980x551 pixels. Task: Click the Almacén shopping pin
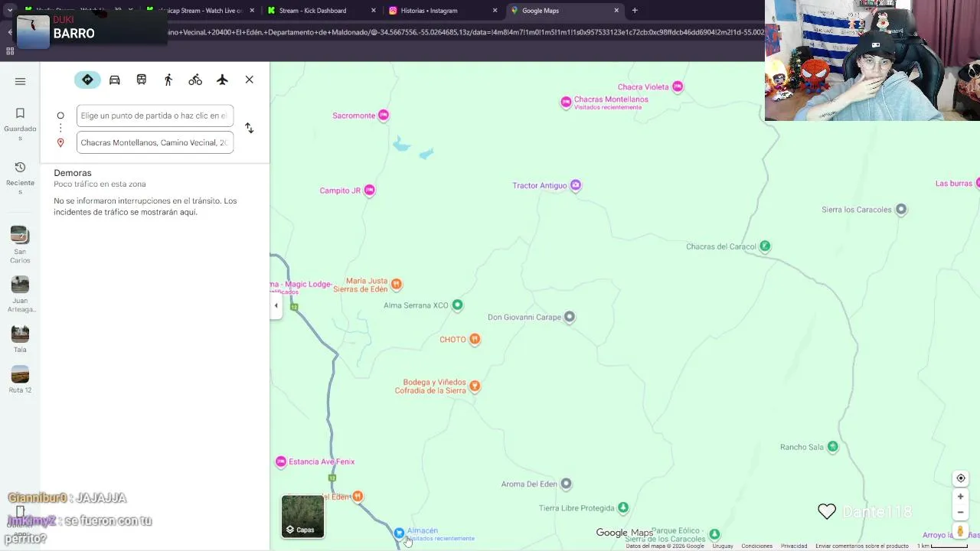pos(399,533)
